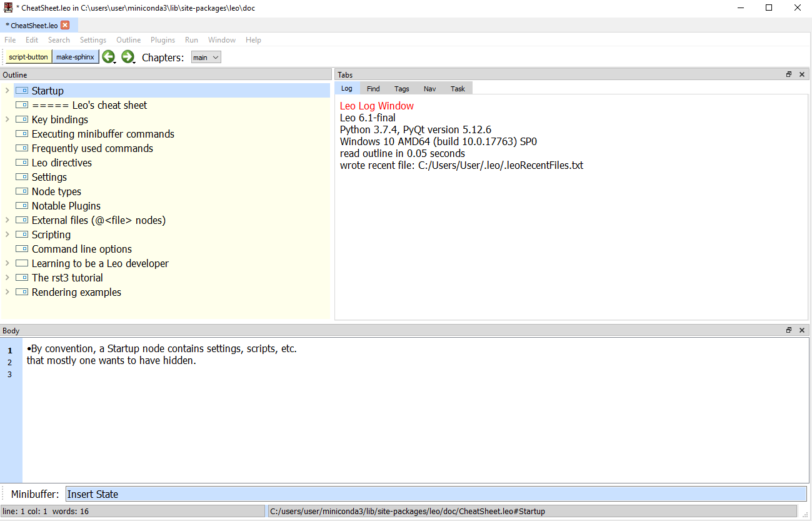
Task: Close the CheatSheet.leo tab using its red X
Action: click(x=65, y=26)
